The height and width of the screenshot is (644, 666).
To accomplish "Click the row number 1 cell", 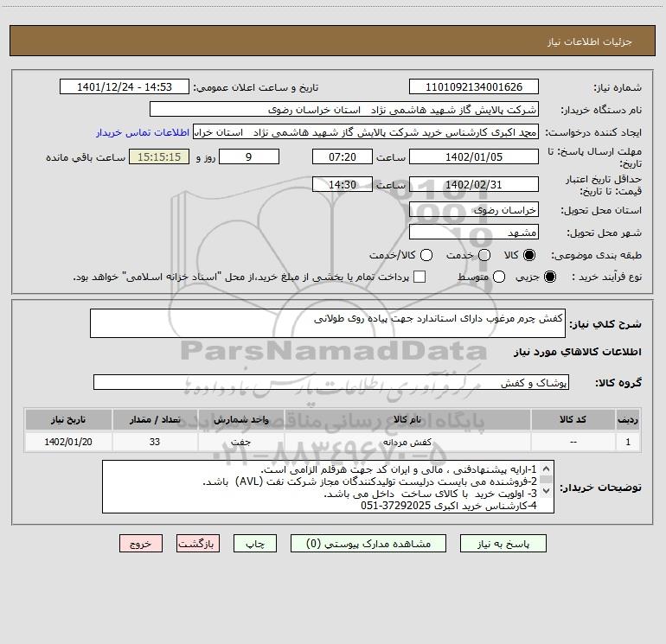I will point(628,442).
